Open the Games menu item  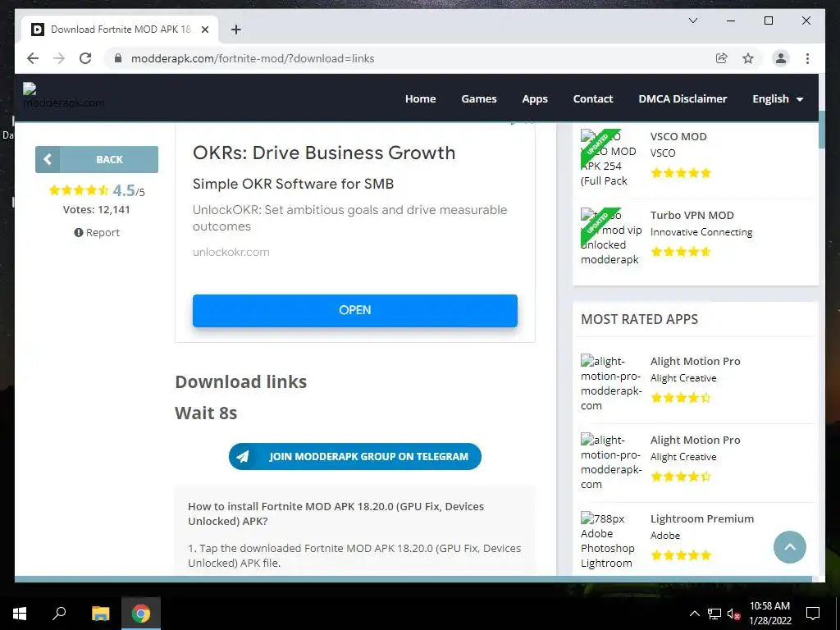point(479,98)
